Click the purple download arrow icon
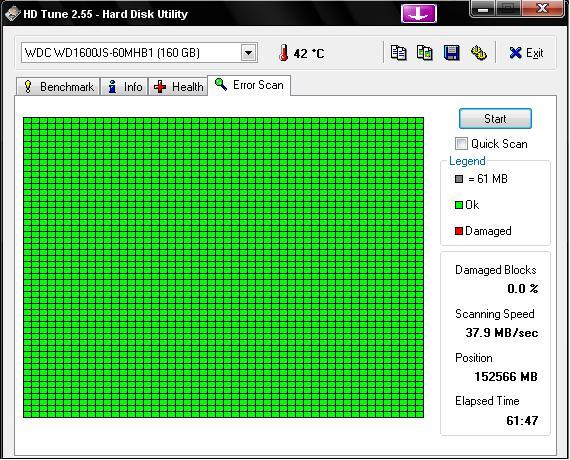Image resolution: width=570 pixels, height=460 pixels. tap(418, 13)
